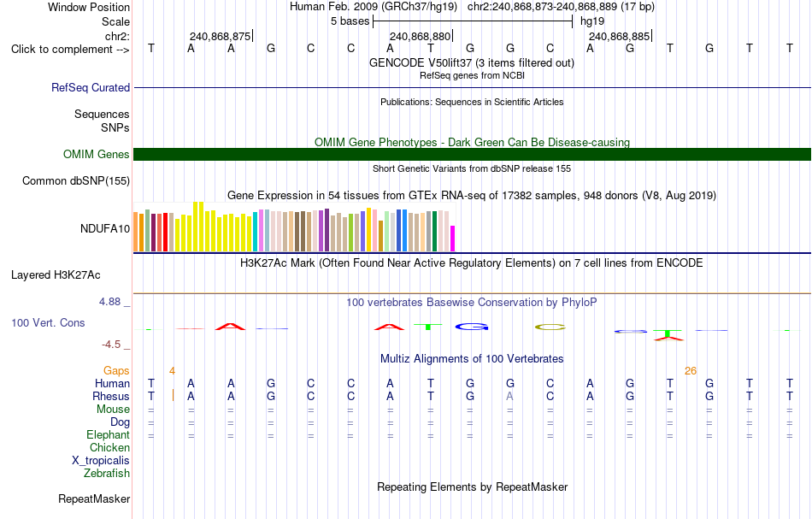Click the '5 bases' scale text
This screenshot has width=812, height=519.
[x=350, y=21]
